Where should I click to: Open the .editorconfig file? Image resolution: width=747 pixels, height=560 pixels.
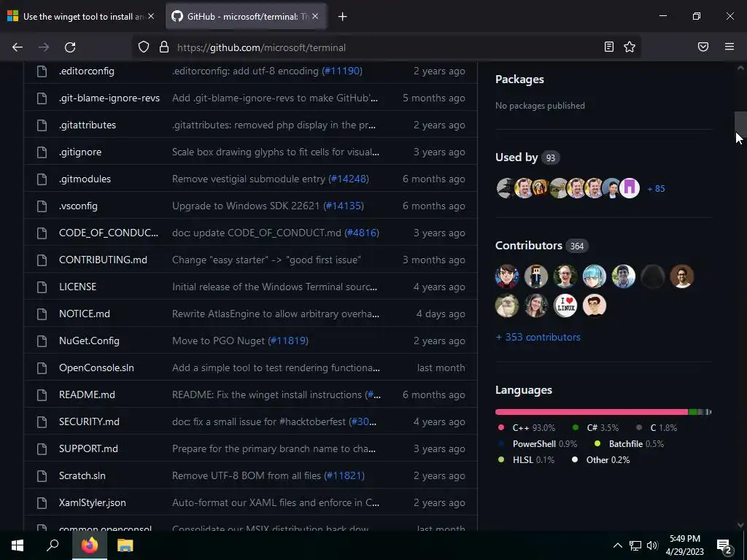coord(87,71)
